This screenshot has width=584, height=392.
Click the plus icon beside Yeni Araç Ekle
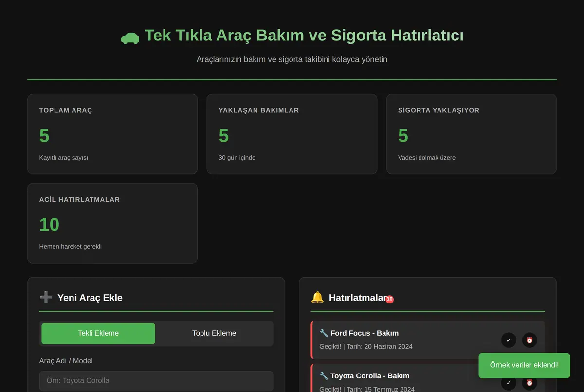coord(46,297)
